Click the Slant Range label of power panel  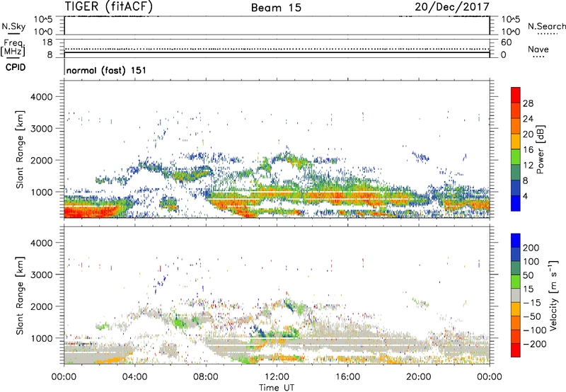coord(20,149)
